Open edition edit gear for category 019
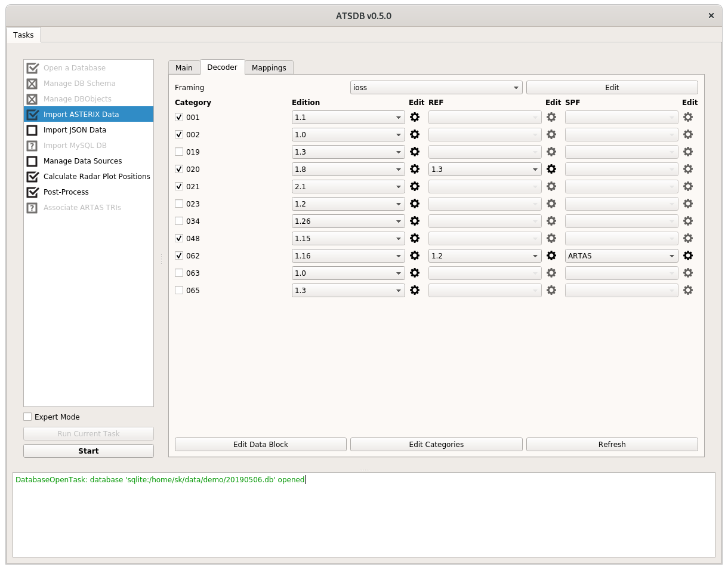The height and width of the screenshot is (570, 728). pyautogui.click(x=415, y=152)
